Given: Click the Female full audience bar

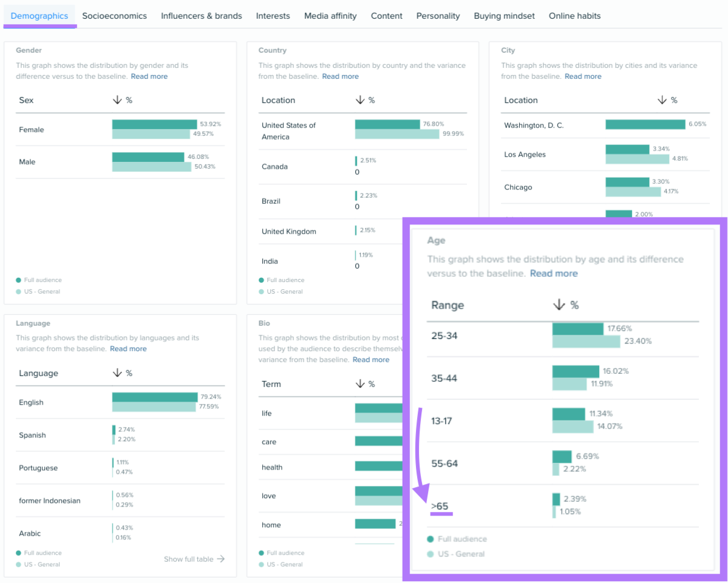Looking at the screenshot, I should click(154, 124).
